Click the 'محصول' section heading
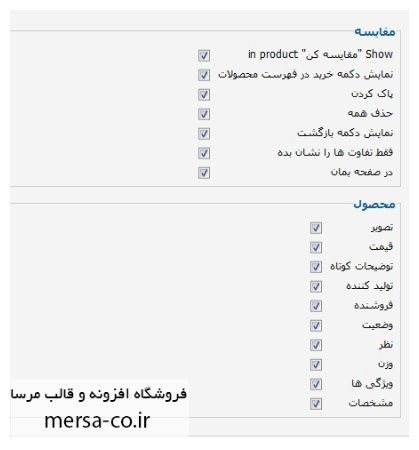 pos(374,204)
